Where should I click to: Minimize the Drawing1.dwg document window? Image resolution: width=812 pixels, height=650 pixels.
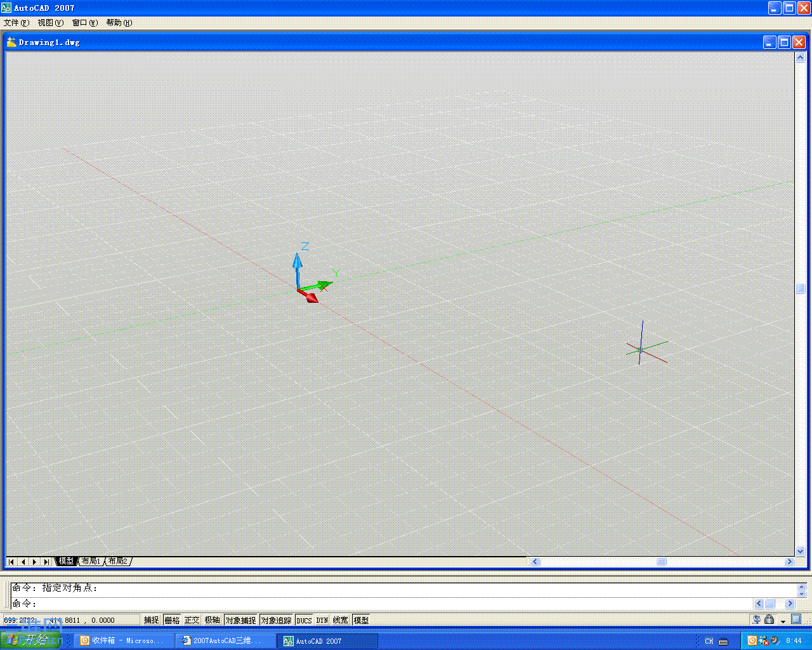[769, 42]
